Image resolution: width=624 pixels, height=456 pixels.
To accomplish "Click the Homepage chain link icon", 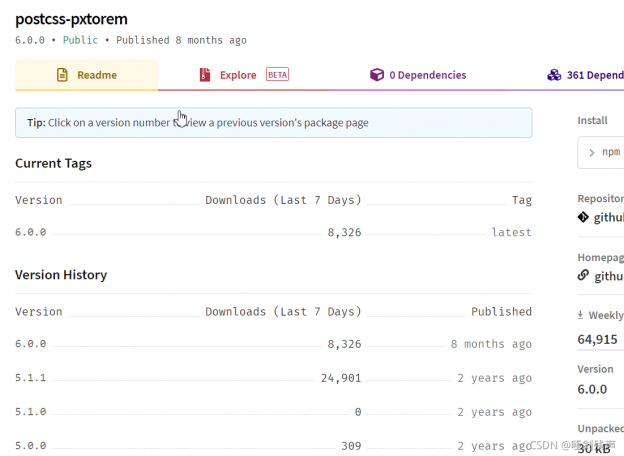I will (x=583, y=276).
